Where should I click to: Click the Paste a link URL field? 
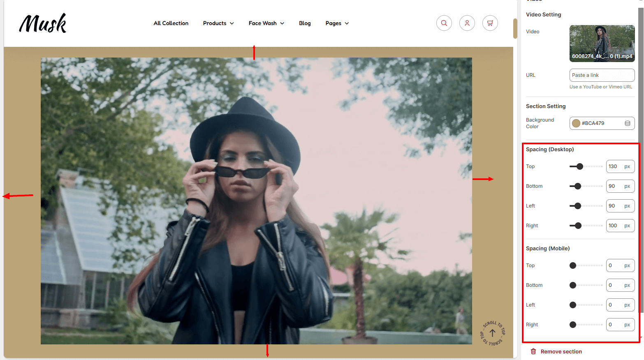(x=602, y=75)
